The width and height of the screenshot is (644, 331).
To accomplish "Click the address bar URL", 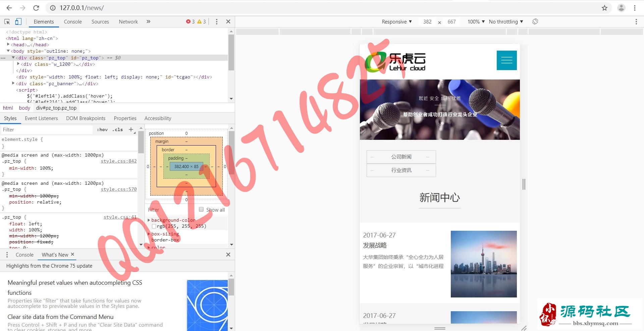I will coord(82,8).
